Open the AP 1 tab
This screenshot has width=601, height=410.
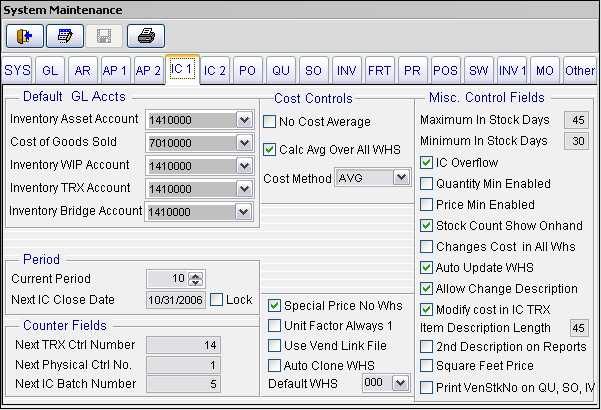coord(115,71)
